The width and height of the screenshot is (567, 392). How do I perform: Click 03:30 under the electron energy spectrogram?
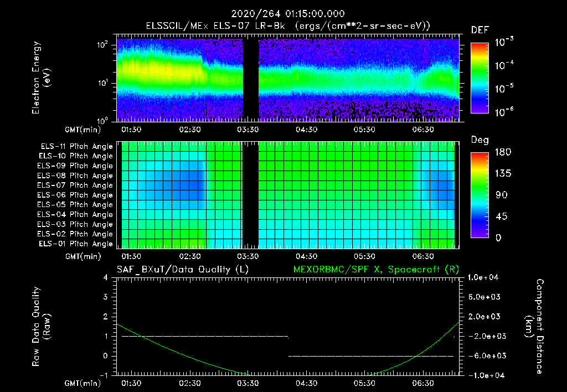248,130
